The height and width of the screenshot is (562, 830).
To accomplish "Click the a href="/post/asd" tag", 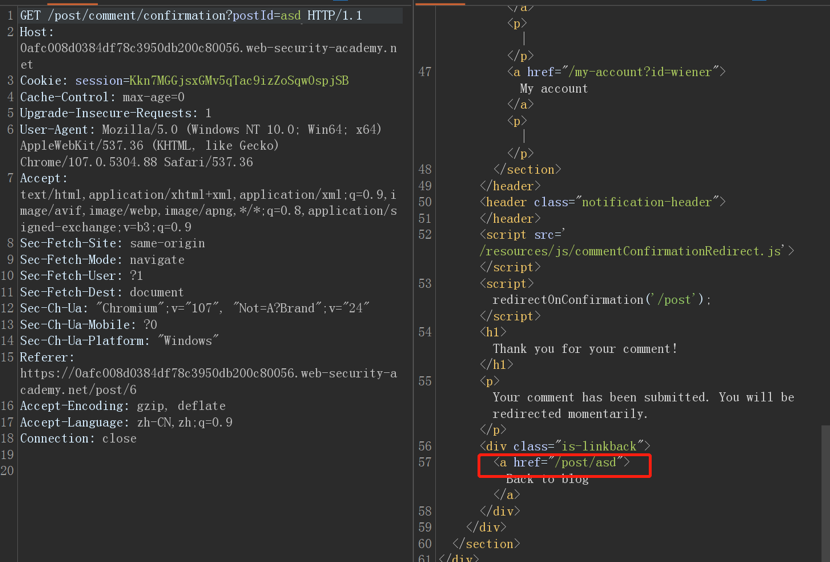I will point(562,463).
